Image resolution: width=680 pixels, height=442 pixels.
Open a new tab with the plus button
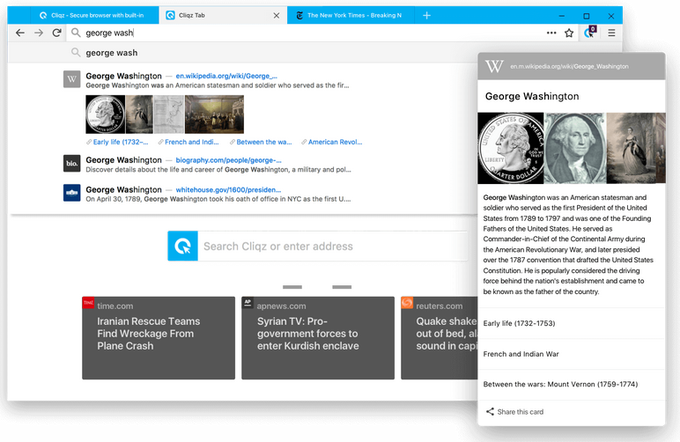(x=427, y=16)
